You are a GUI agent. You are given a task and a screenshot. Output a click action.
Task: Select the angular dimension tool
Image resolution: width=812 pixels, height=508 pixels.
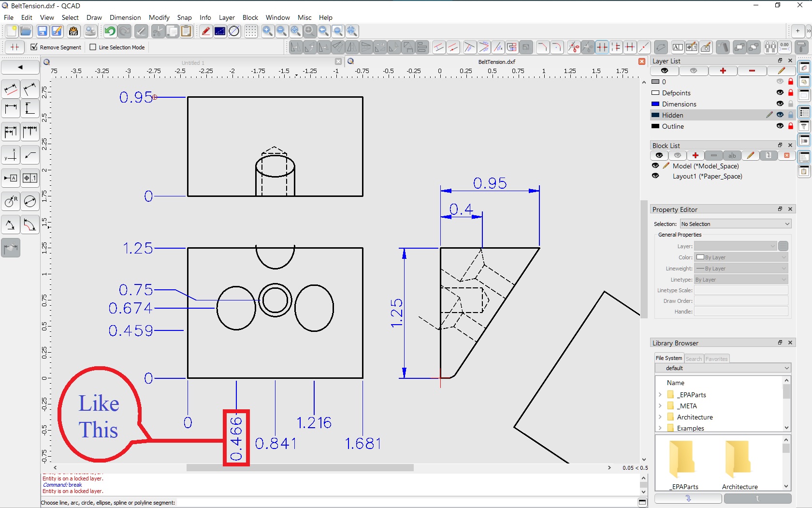click(x=11, y=224)
